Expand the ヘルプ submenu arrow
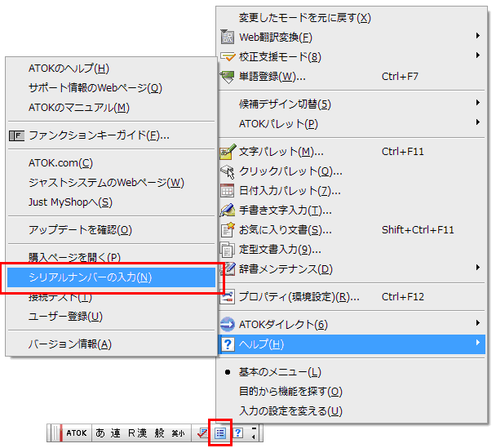This screenshot has width=496, height=448. point(478,343)
